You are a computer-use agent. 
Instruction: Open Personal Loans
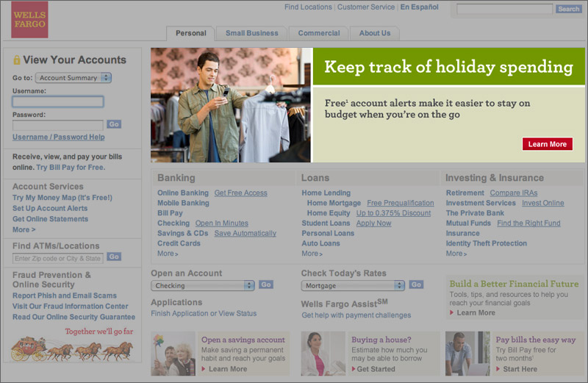[x=328, y=233]
